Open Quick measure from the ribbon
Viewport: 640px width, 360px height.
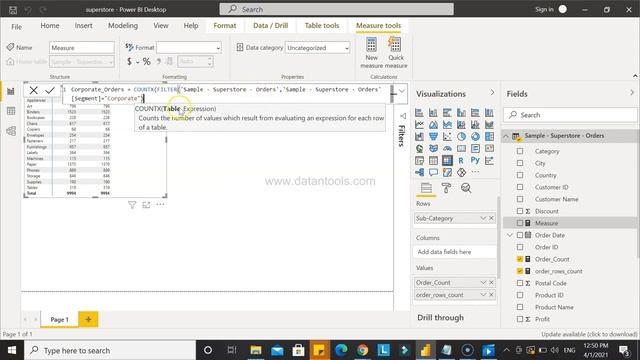(x=396, y=53)
